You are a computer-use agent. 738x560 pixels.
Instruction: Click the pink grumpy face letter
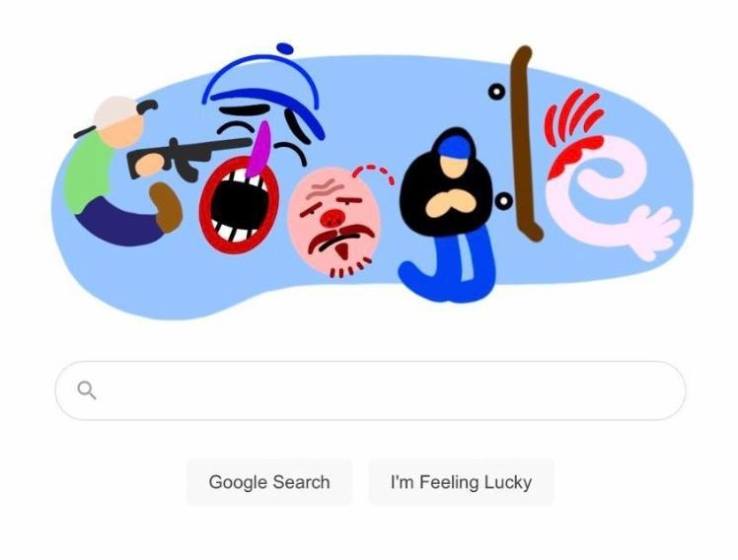(333, 222)
